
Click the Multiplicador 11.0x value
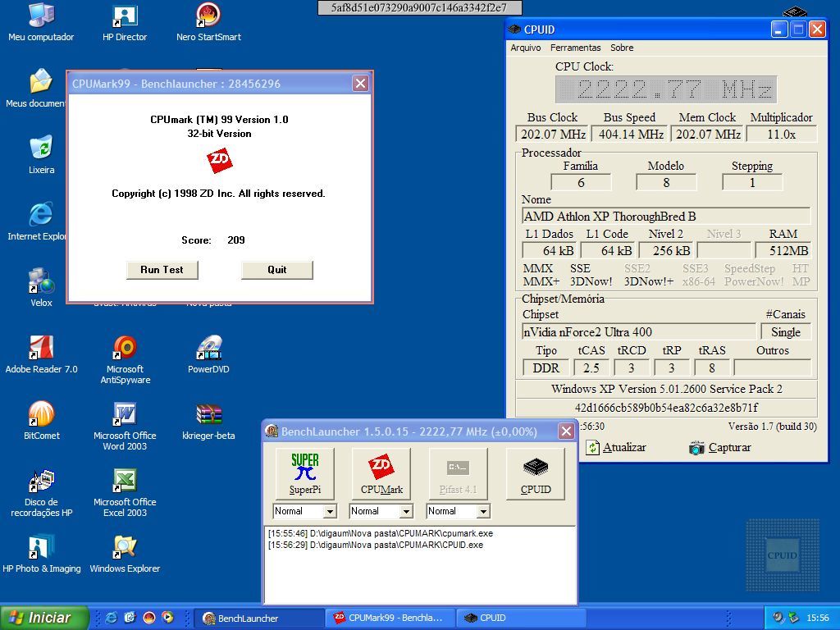(782, 135)
